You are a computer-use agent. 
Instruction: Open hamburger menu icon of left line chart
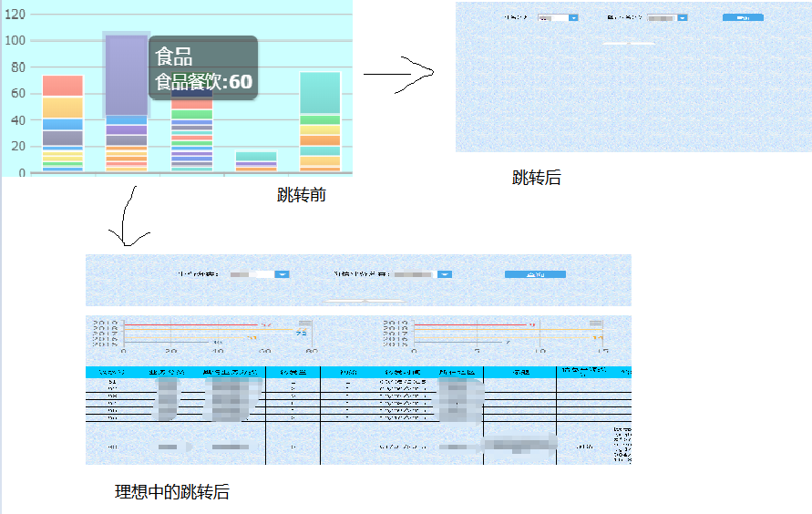(x=305, y=324)
